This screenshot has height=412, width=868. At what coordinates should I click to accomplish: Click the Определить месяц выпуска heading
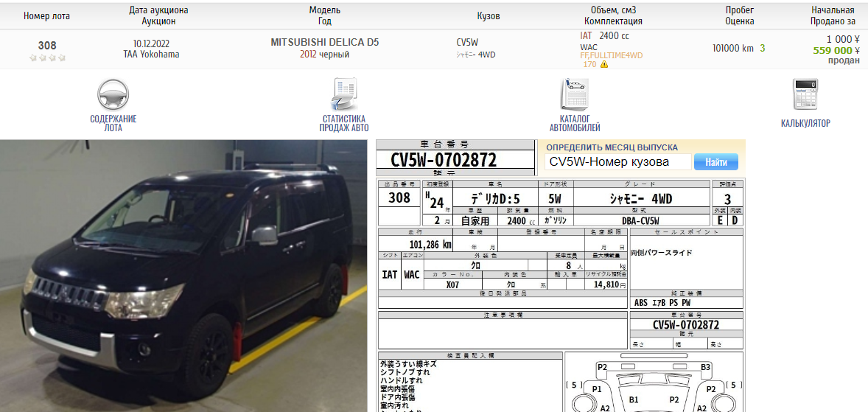[612, 147]
